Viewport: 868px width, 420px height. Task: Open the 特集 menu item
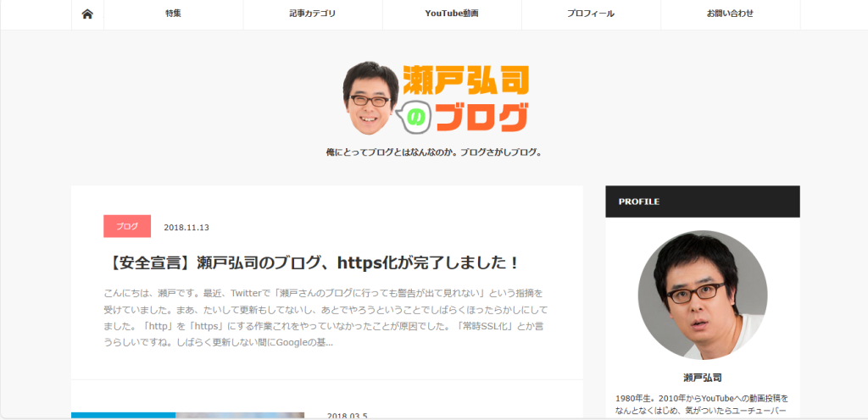click(x=173, y=14)
